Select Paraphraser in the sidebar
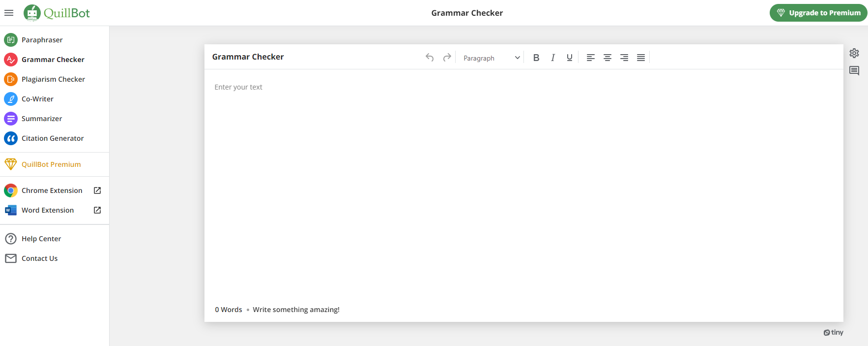This screenshot has width=868, height=346. click(42, 40)
